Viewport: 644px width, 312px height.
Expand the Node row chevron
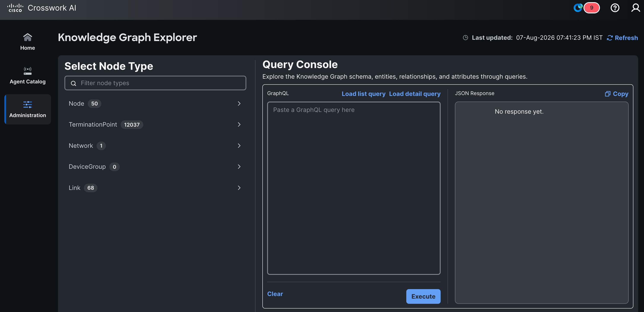(x=239, y=103)
